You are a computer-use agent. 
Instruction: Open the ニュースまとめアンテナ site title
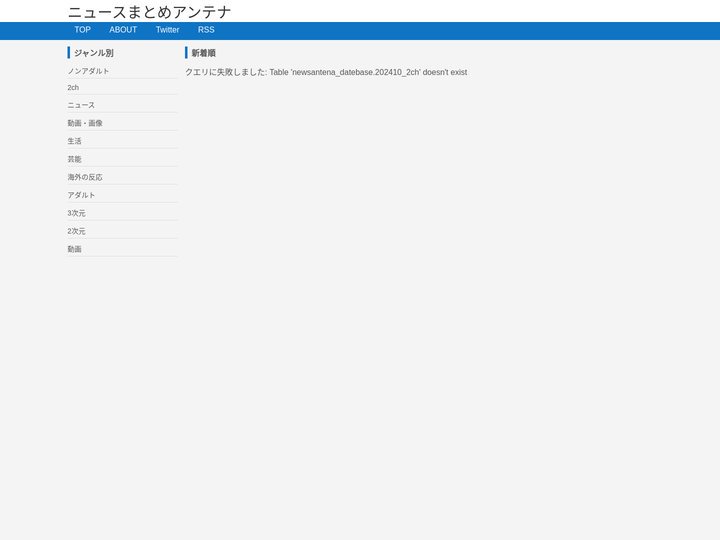click(149, 12)
